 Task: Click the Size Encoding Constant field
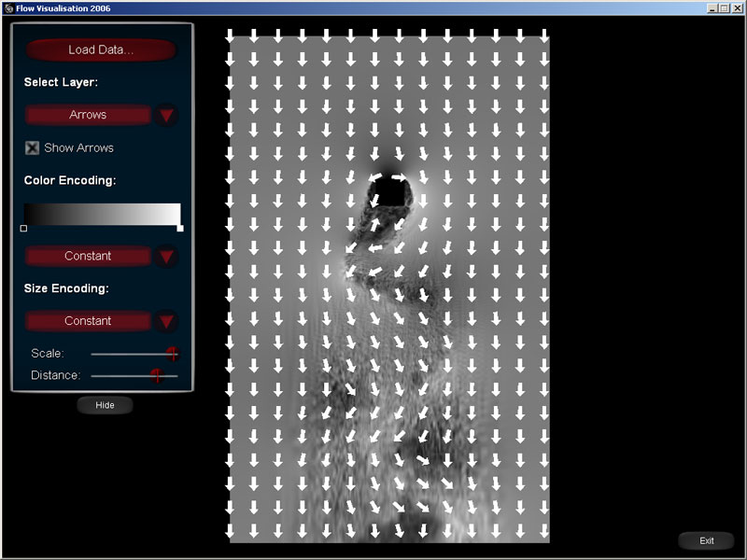click(88, 321)
